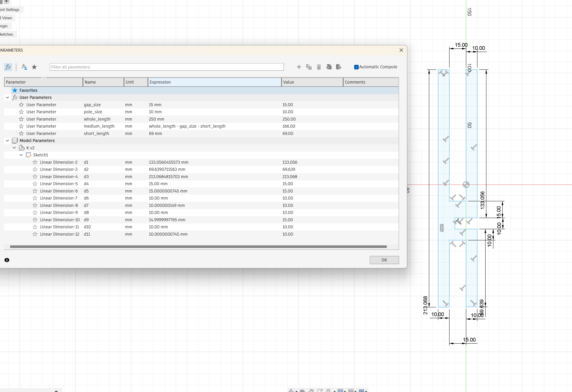Click the copy parameter icon
This screenshot has height=392, width=572.
pos(309,67)
